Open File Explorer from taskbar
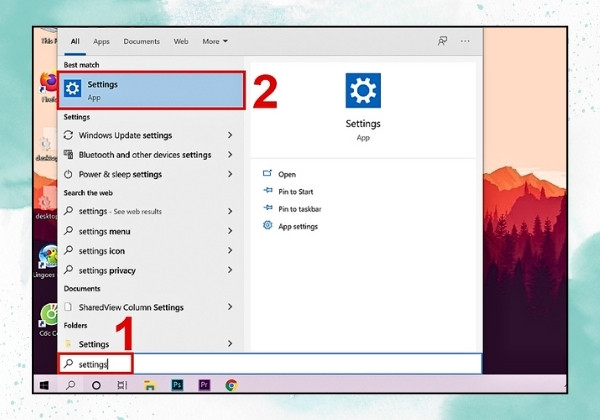This screenshot has height=420, width=600. (150, 385)
